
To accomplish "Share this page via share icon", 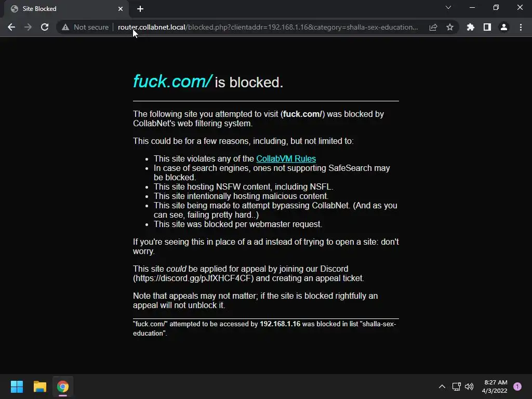I will pos(433,27).
